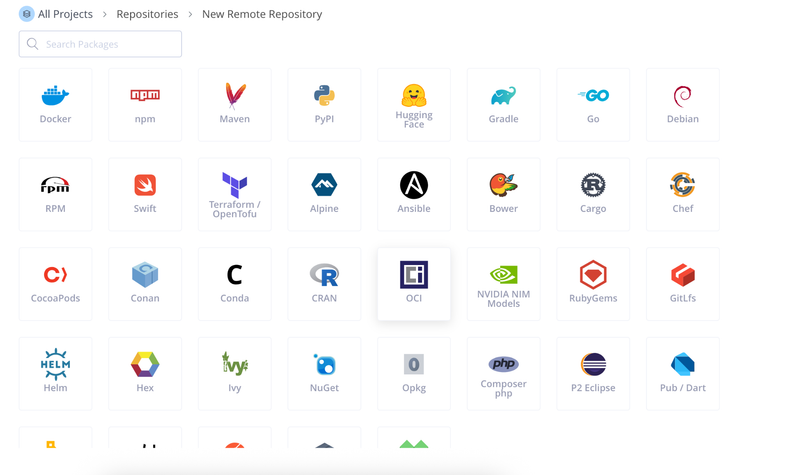Select the Helm package type

(55, 373)
